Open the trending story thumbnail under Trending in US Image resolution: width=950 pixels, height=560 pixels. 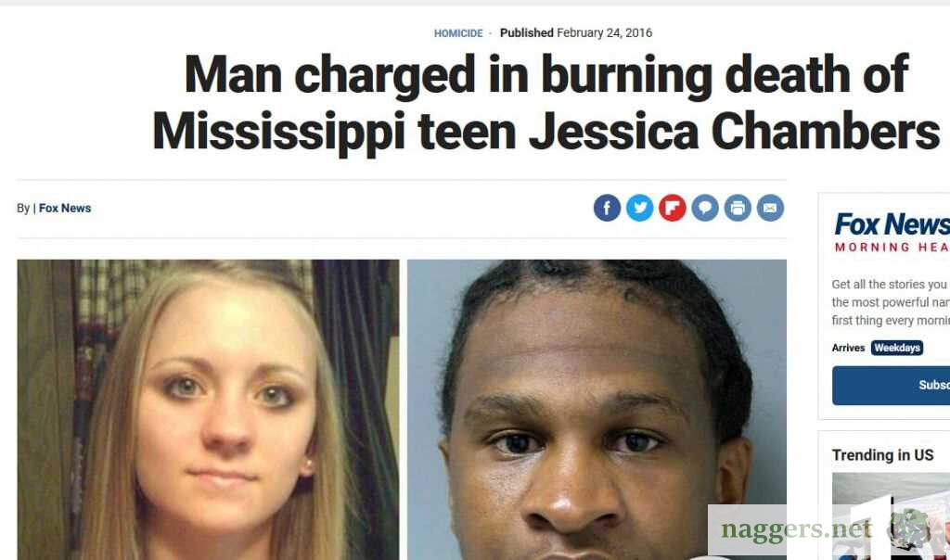(x=891, y=516)
